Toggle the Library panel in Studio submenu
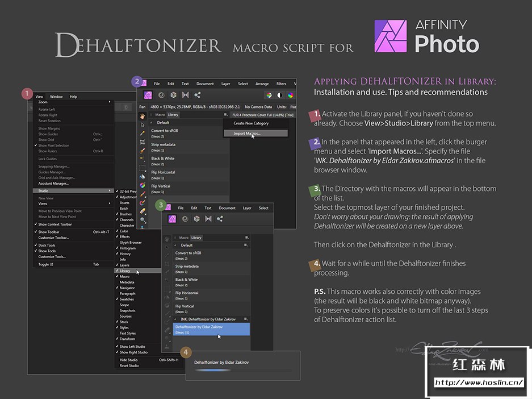532x399 pixels. [138, 271]
